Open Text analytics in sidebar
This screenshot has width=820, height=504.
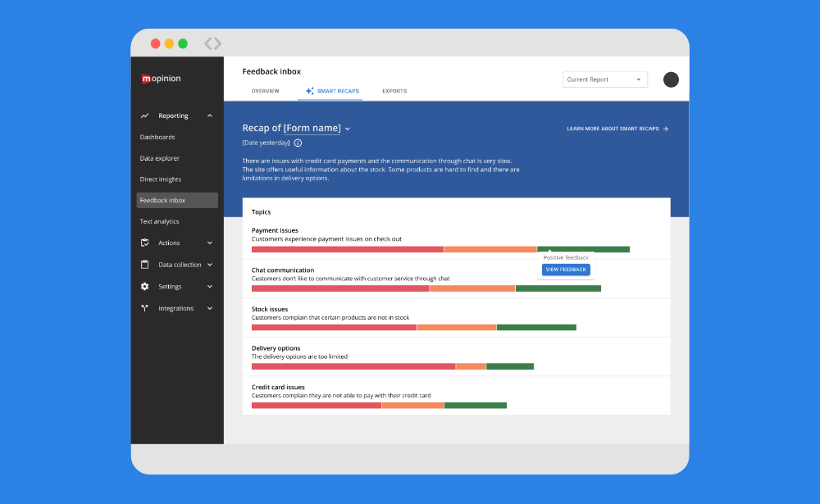(x=159, y=221)
